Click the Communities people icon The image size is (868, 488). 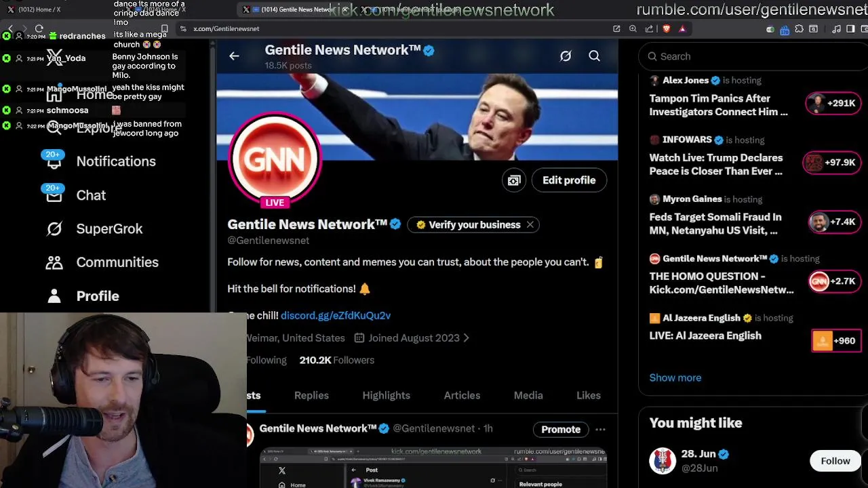(x=54, y=262)
